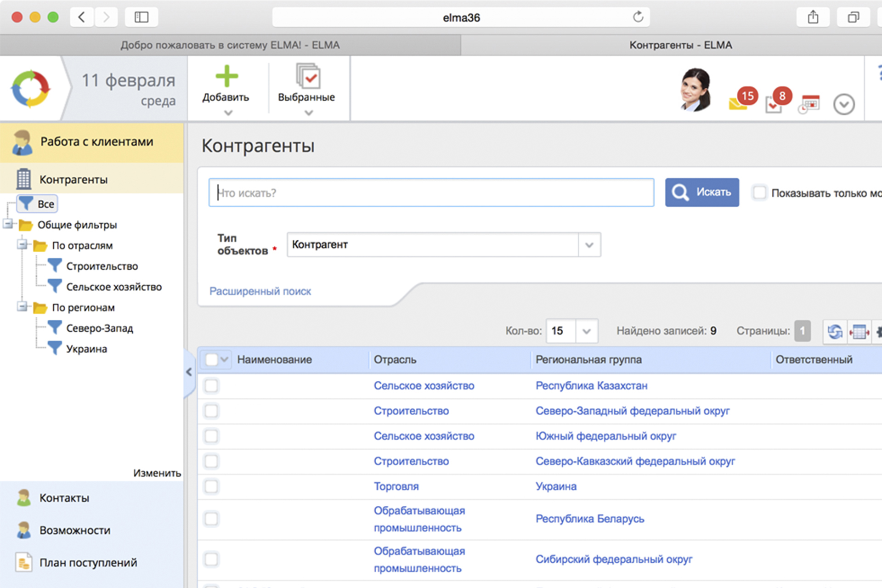Open the Выбранные checklist icon
Viewport: 882px width, 588px height.
[x=307, y=77]
